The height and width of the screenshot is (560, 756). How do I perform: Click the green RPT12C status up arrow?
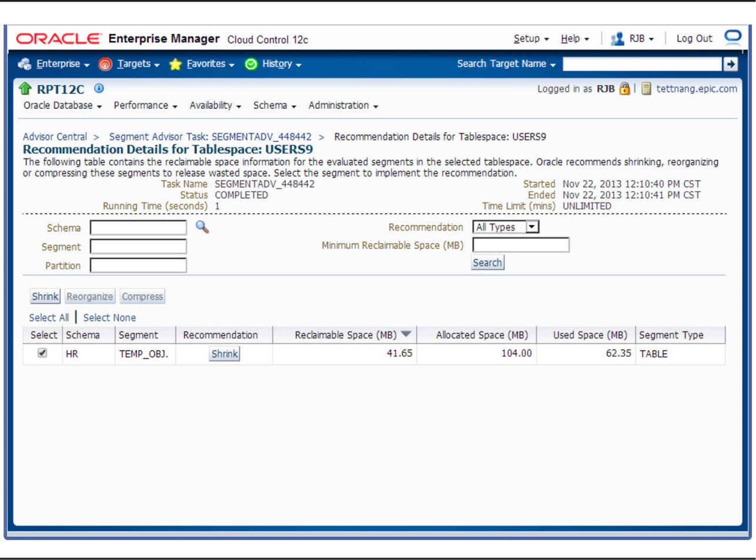[x=25, y=88]
